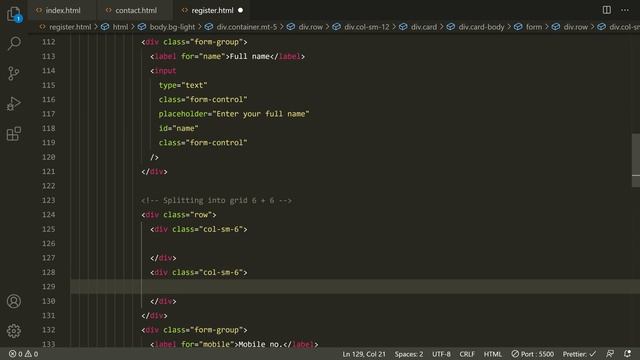This screenshot has width=640, height=360.
Task: Place cursor on empty line 129
Action: coord(355,287)
